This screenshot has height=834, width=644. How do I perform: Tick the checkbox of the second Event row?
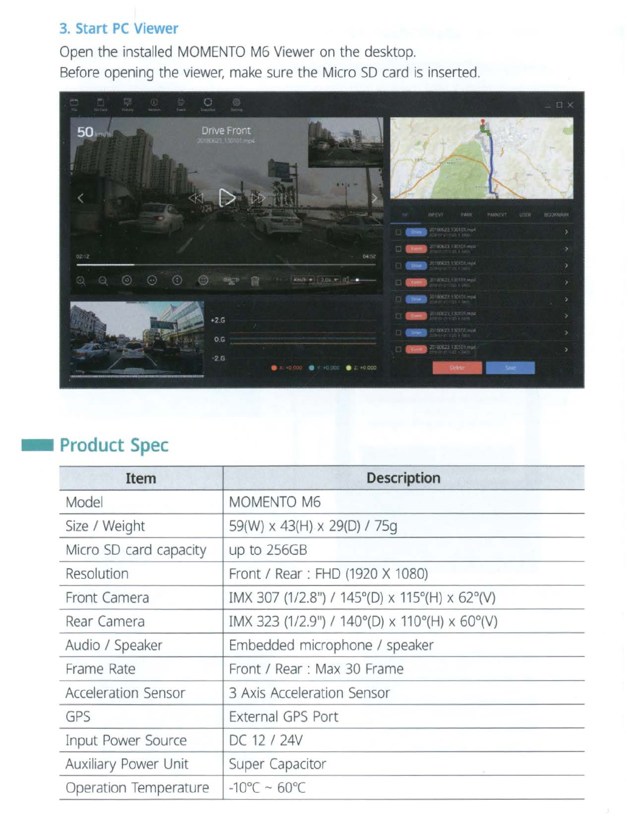click(x=398, y=282)
